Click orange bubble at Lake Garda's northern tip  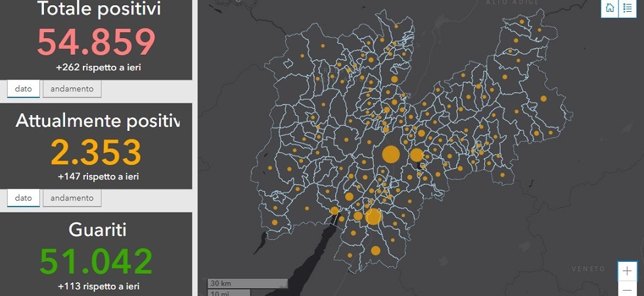tap(334, 210)
